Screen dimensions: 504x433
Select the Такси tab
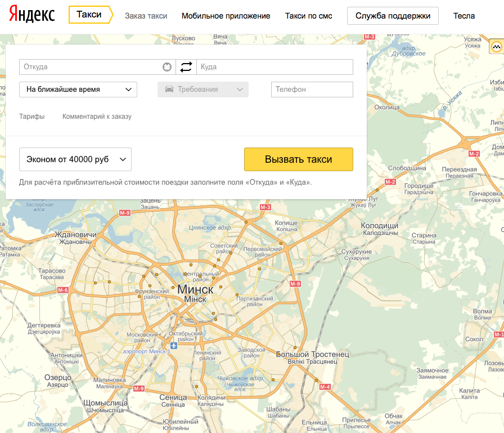coord(89,15)
